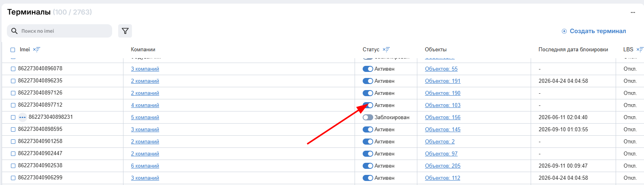Open Объектов: 205 link
The height and width of the screenshot is (185, 644).
point(443,166)
